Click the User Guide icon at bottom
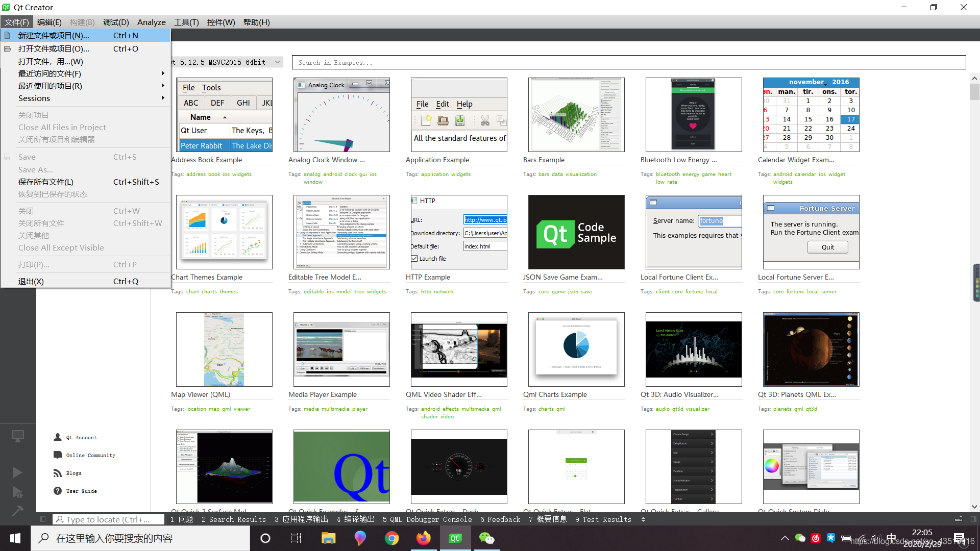Viewport: 980px width, 551px height. 58,490
